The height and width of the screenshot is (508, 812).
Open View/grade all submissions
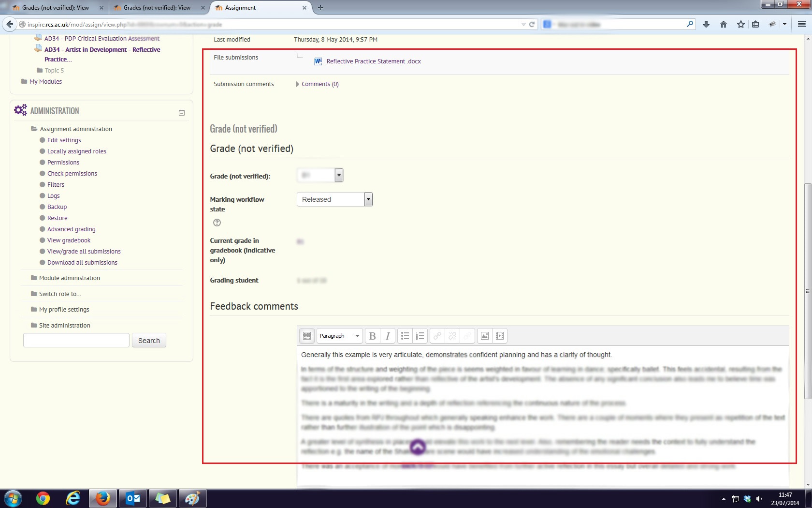[84, 252]
